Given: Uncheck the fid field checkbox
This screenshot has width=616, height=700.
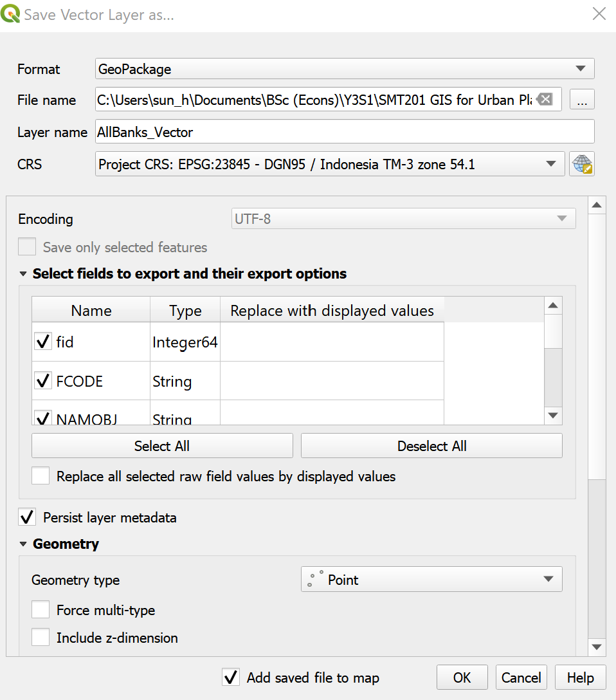Looking at the screenshot, I should (x=43, y=342).
